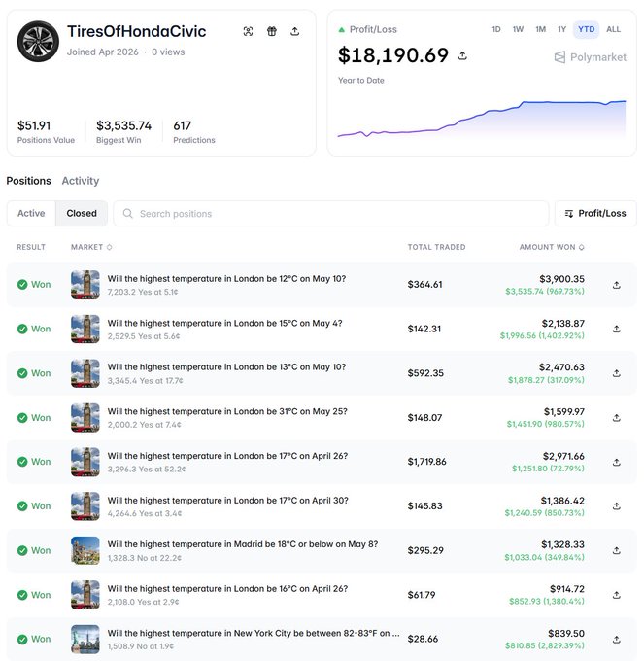
Task: Select the YTD time range
Action: pyautogui.click(x=587, y=29)
